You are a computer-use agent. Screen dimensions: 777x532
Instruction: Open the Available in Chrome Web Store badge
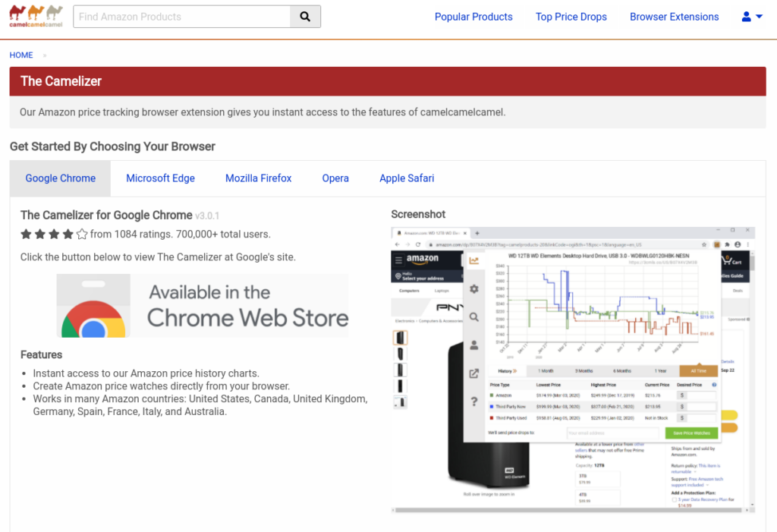pyautogui.click(x=202, y=306)
